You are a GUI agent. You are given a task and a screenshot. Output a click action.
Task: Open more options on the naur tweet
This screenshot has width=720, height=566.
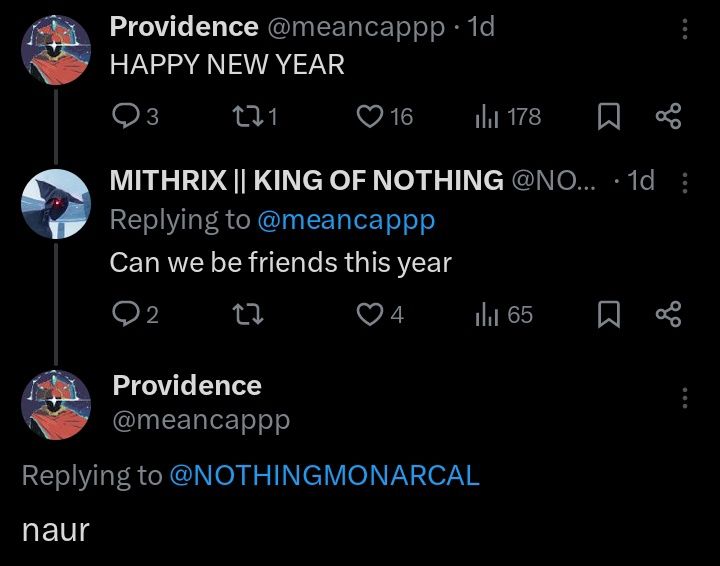(685, 398)
